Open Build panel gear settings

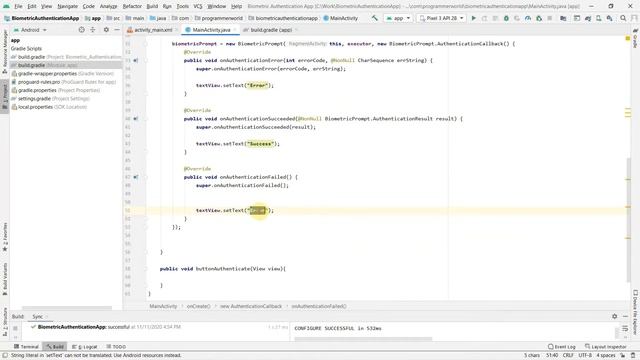click(615, 316)
